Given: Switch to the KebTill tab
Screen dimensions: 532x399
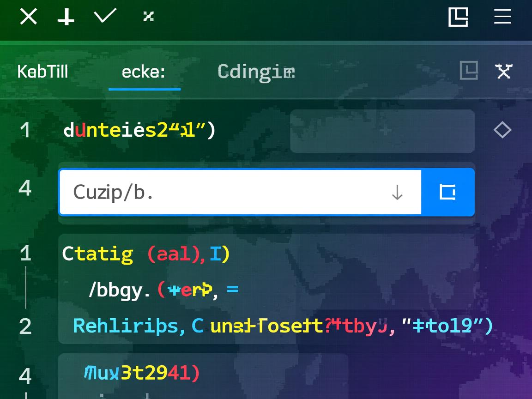Looking at the screenshot, I should click(42, 72).
